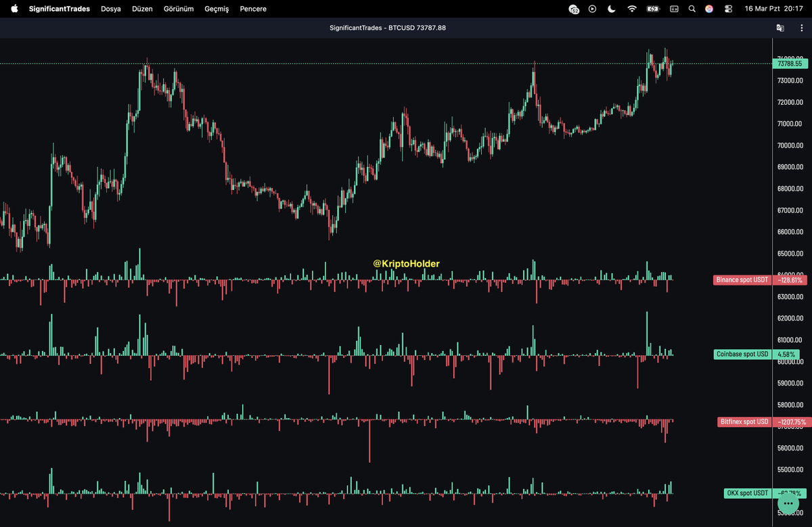Image resolution: width=812 pixels, height=527 pixels.
Task: Click the play circle menu bar icon
Action: [x=593, y=9]
